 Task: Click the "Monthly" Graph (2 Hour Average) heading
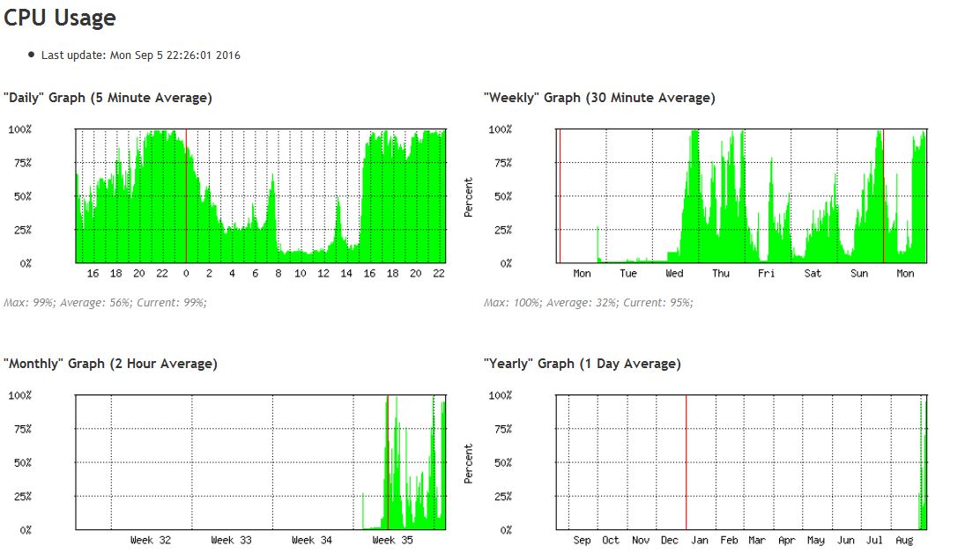tap(110, 364)
